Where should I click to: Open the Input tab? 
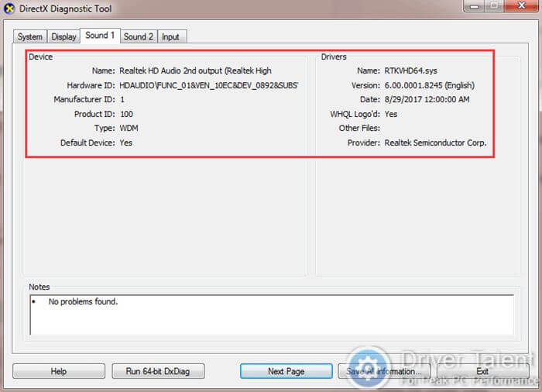coord(171,36)
